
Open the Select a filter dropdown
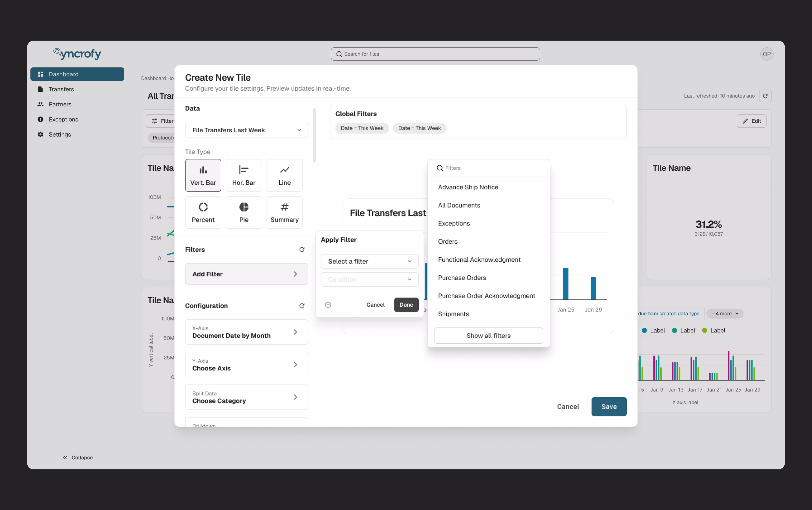pos(369,261)
